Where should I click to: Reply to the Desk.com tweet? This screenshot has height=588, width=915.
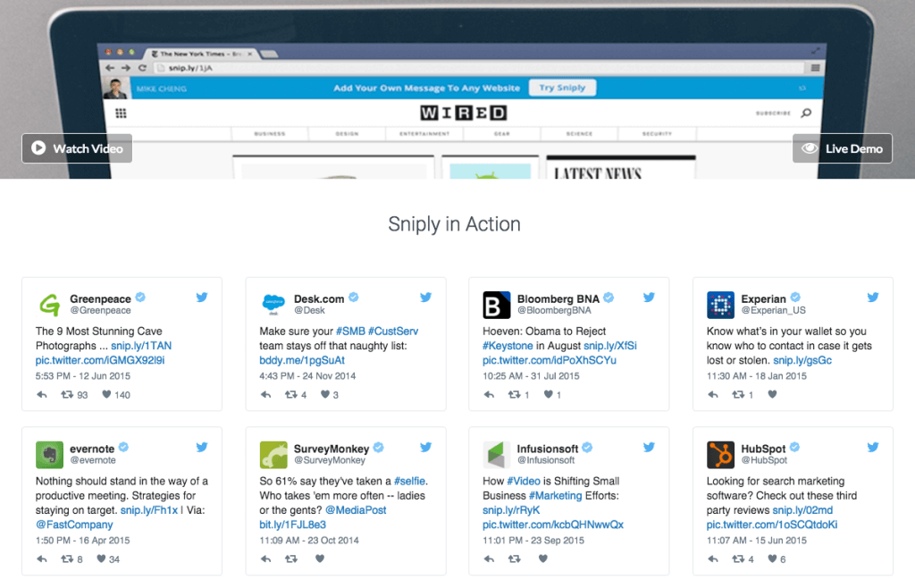266,395
